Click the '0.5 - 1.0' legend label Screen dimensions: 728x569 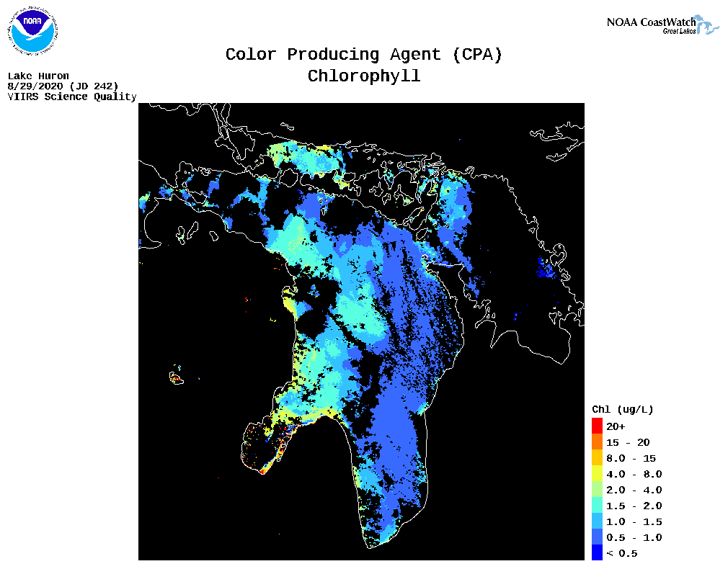[634, 537]
